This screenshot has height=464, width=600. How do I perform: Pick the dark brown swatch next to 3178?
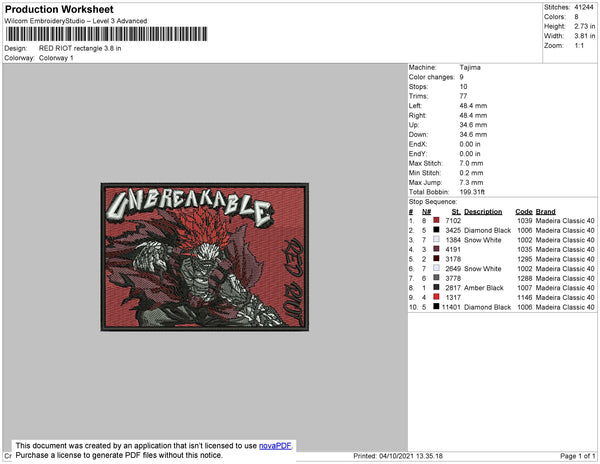click(436, 259)
